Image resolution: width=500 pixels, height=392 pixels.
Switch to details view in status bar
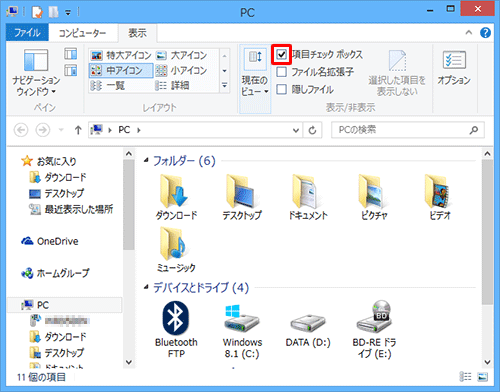(465, 377)
